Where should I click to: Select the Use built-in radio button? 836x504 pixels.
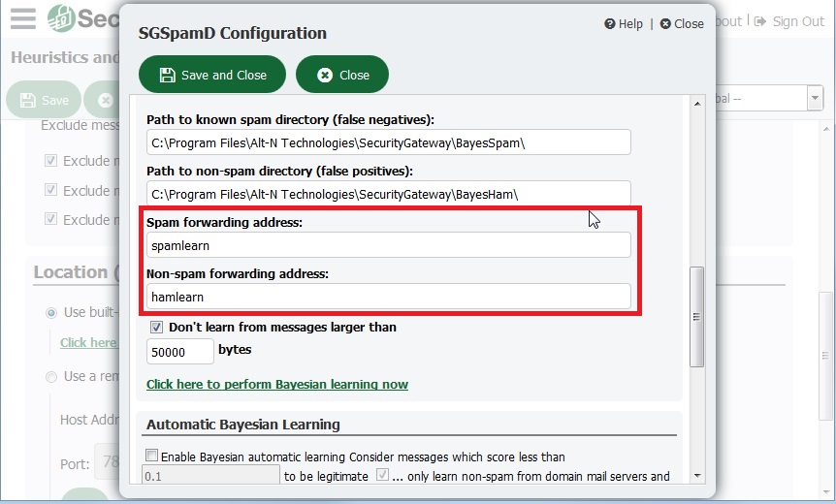[51, 313]
